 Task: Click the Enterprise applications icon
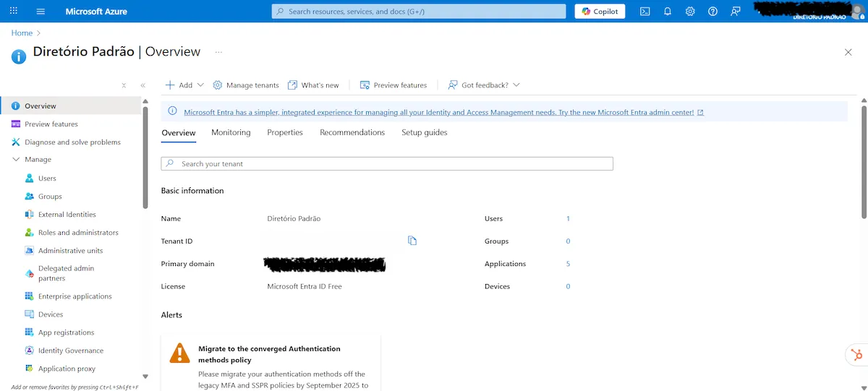pos(30,296)
